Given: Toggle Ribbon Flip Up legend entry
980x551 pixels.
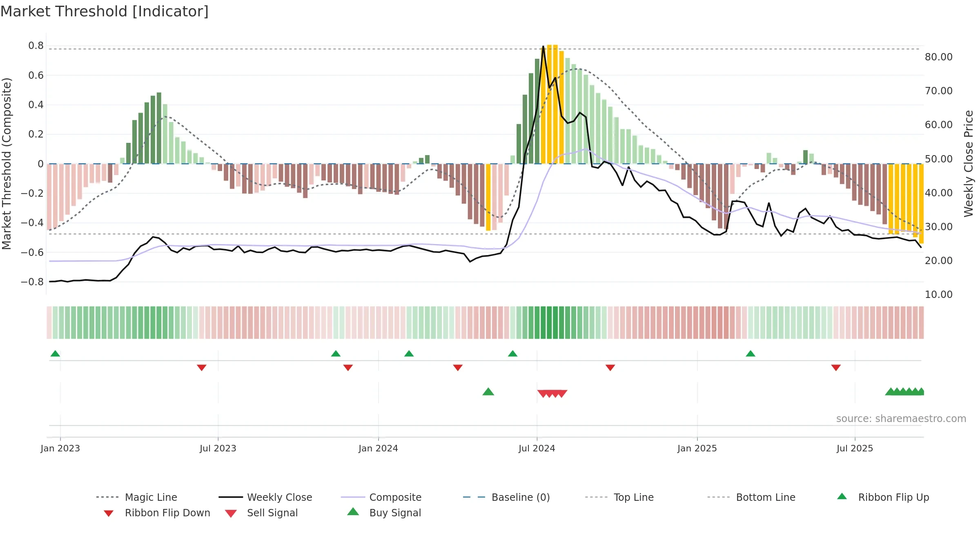Looking at the screenshot, I should point(883,497).
